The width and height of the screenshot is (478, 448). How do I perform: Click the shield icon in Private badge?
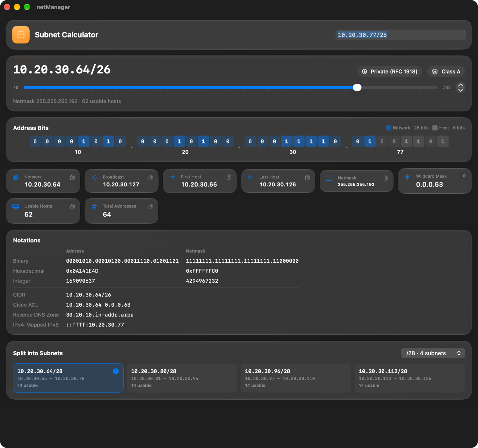365,72
